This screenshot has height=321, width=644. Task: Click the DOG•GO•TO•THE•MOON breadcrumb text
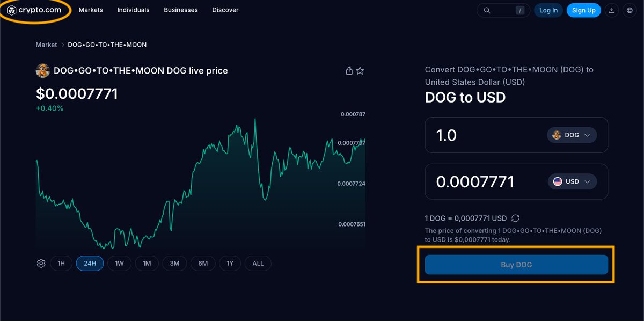coord(107,45)
